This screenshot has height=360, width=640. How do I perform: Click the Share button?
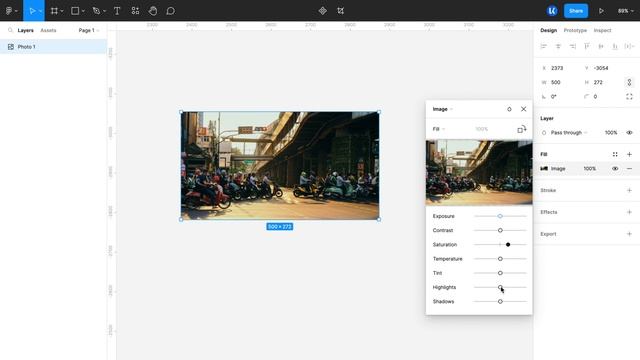tap(576, 11)
